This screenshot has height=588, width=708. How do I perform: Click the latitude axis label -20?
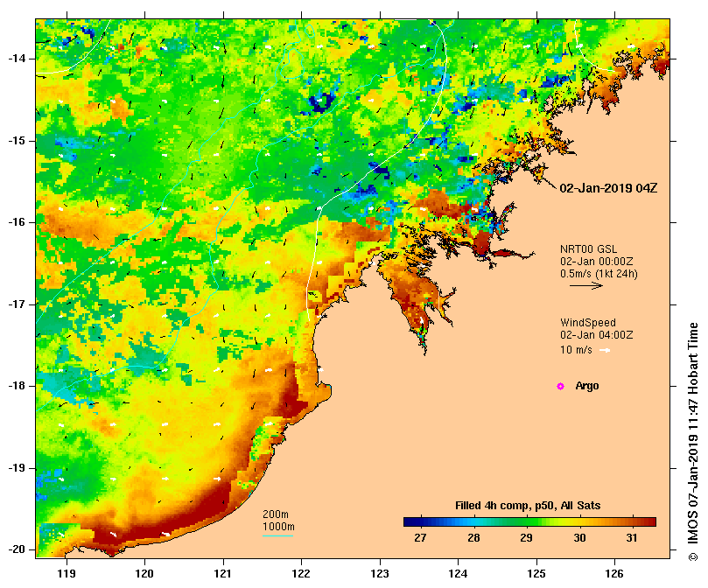click(x=17, y=549)
